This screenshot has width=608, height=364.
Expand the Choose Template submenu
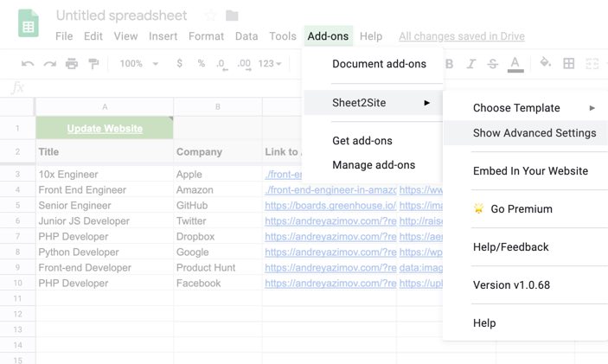(592, 108)
